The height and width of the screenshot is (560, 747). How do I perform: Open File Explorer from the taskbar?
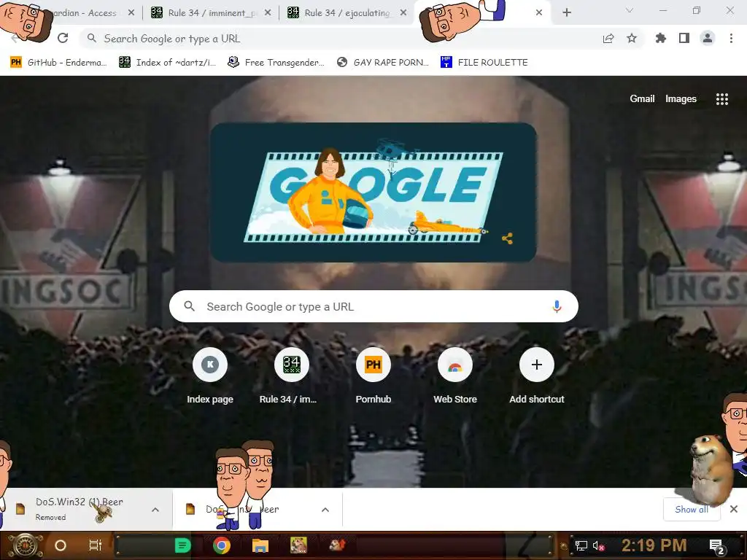click(260, 545)
